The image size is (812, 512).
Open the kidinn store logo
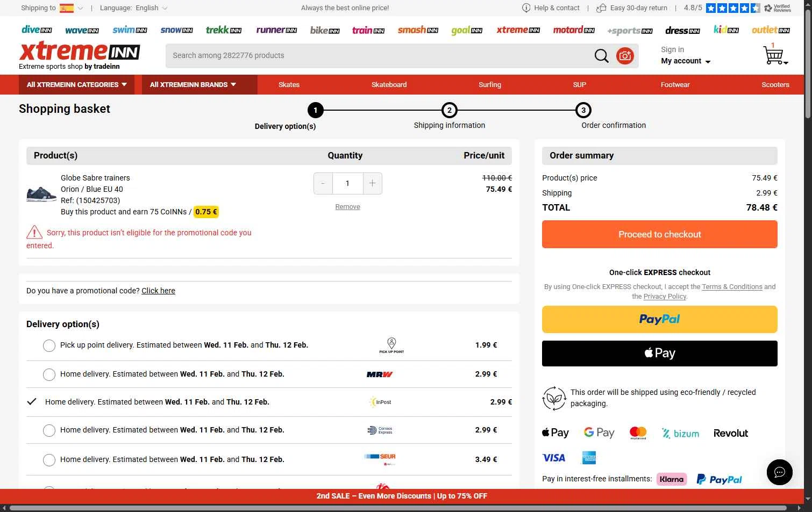[x=726, y=30]
